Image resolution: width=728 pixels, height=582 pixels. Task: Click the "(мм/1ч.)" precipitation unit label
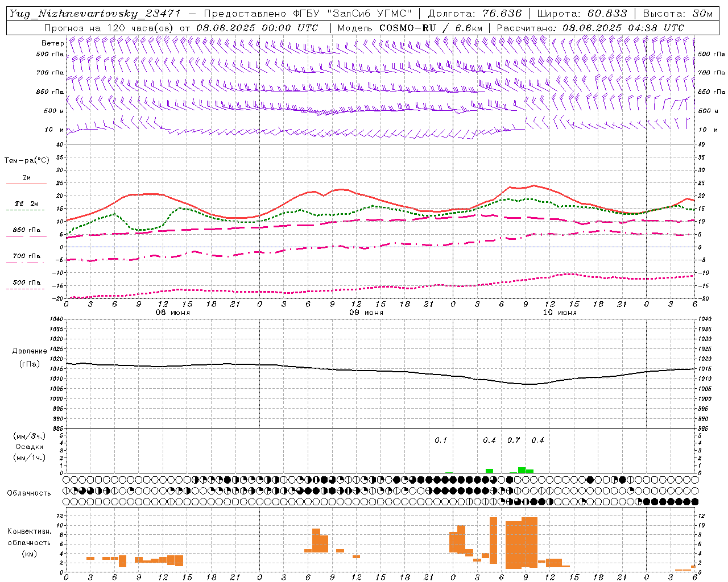(30, 458)
